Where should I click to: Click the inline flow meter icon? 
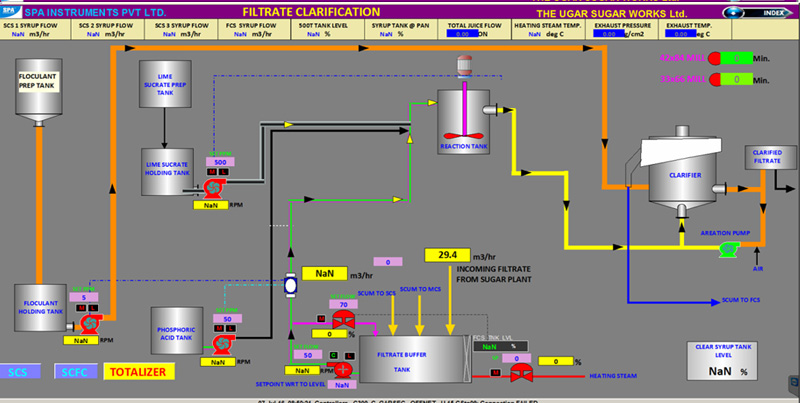290,285
